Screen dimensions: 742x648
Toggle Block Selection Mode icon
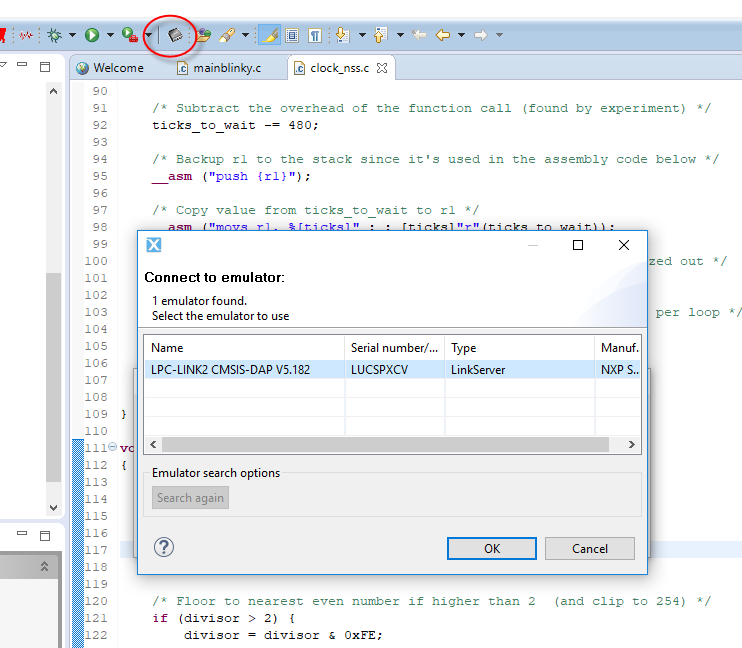(x=292, y=36)
